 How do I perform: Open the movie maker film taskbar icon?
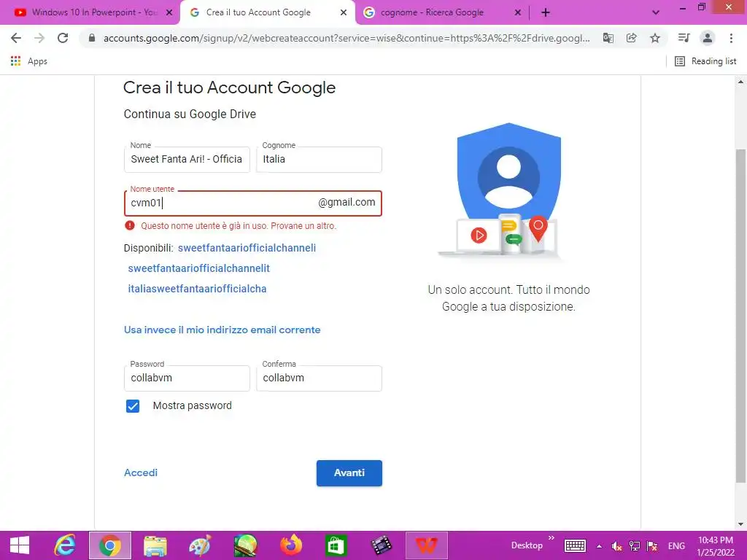(381, 545)
